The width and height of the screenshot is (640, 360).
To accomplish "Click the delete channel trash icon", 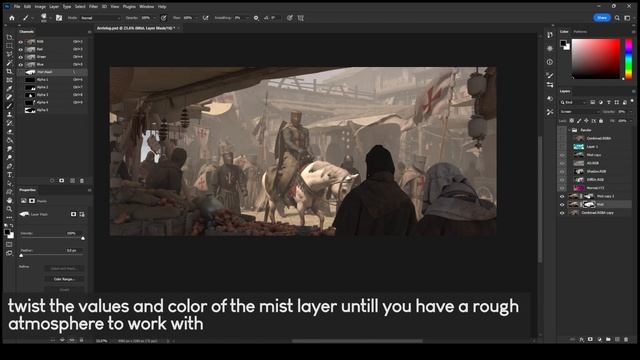I will click(82, 180).
